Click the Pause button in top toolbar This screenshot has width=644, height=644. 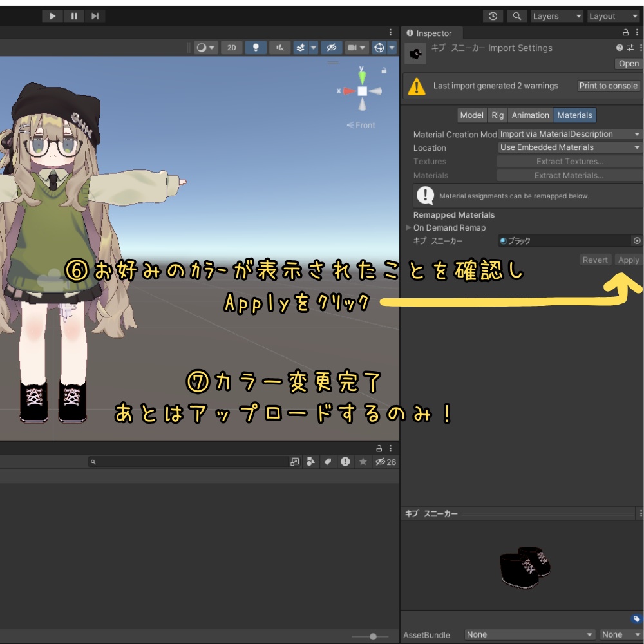point(74,16)
